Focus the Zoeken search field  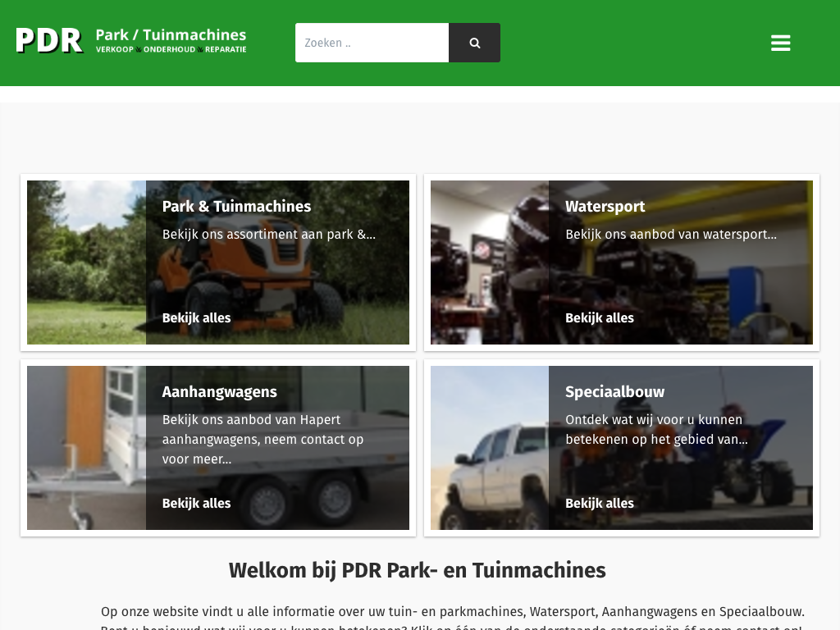372,43
